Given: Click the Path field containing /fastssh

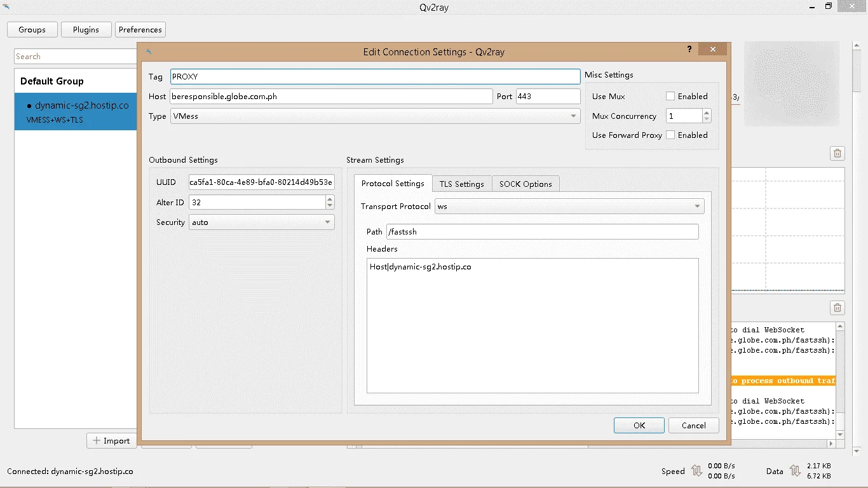Looking at the screenshot, I should click(543, 232).
